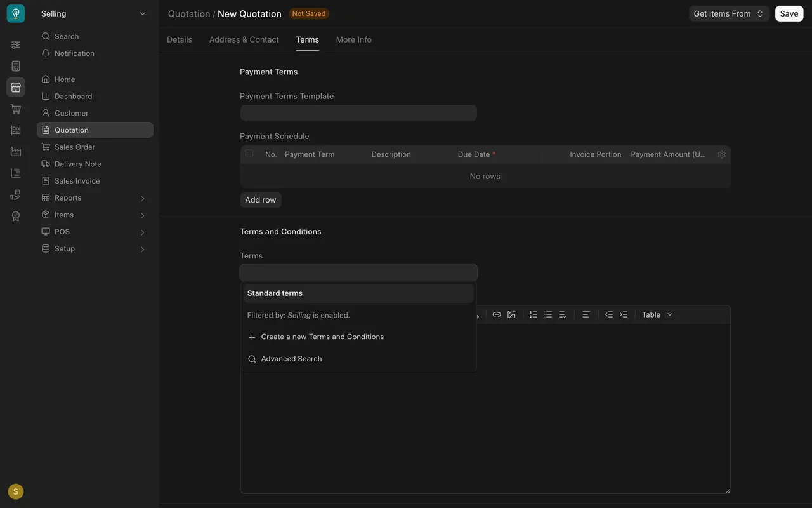The image size is (812, 508).
Task: Insert link in Terms editor toolbar
Action: point(497,314)
